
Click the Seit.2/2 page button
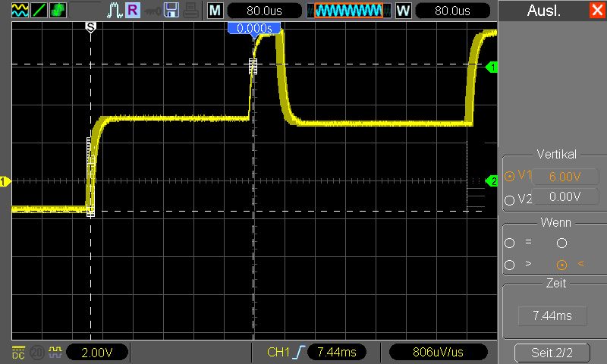pyautogui.click(x=552, y=353)
